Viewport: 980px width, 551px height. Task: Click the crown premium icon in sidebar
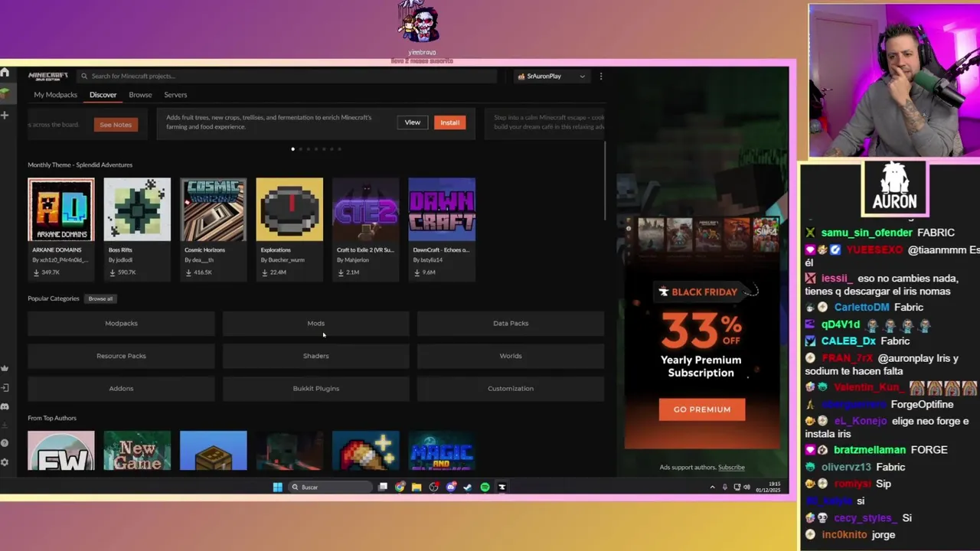pos(5,369)
